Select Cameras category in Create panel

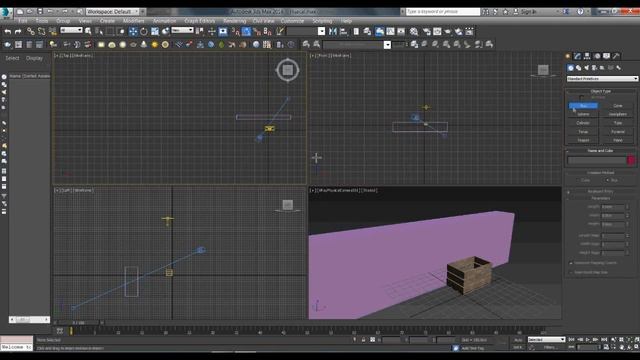[x=594, y=68]
